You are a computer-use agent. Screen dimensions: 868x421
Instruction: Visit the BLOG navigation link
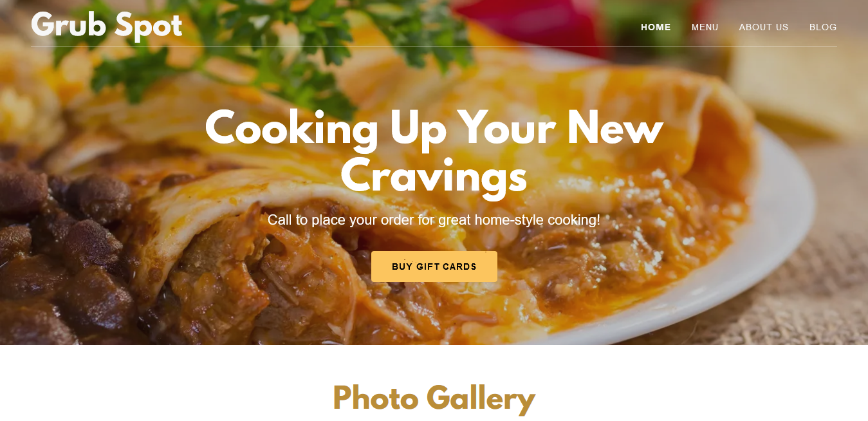823,27
